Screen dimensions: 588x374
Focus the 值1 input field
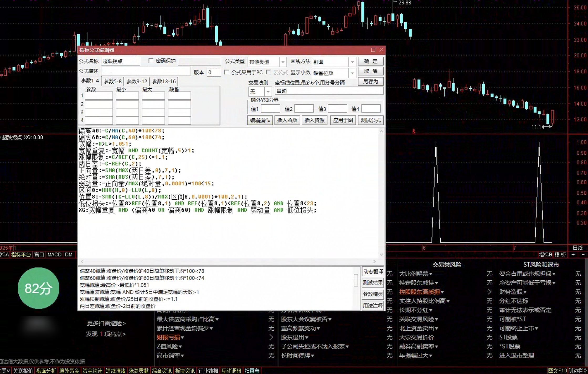click(x=270, y=108)
